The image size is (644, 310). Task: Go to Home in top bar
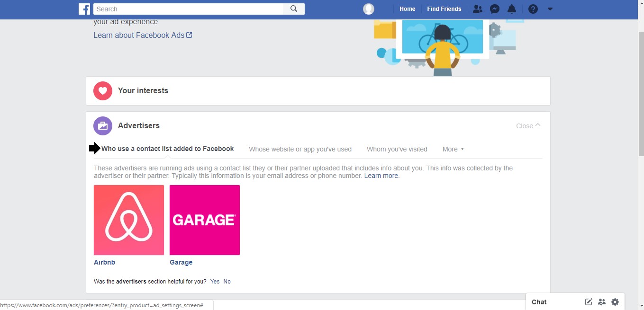408,9
